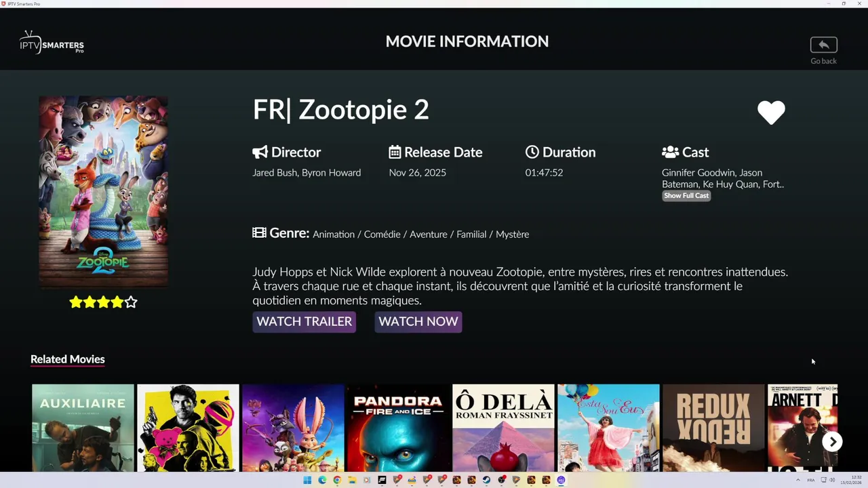Image resolution: width=868 pixels, height=488 pixels.
Task: Expand cast list with Show Full Cast
Action: click(686, 196)
